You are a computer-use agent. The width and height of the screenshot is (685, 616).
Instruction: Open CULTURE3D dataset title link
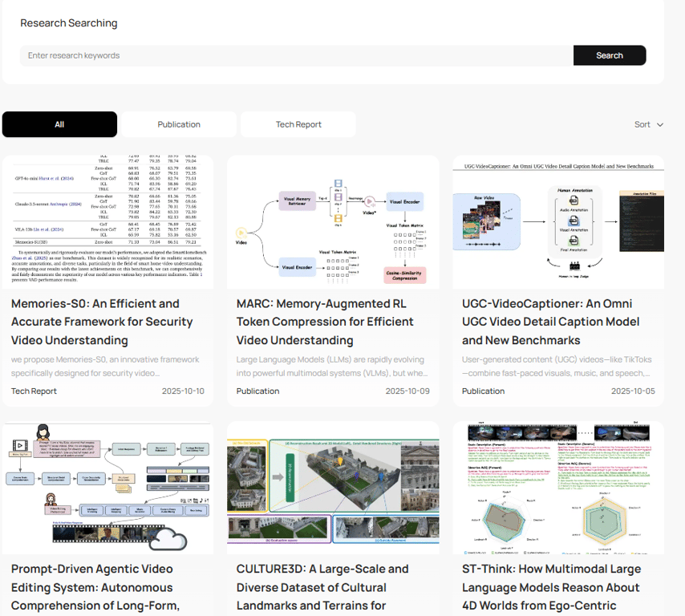(x=322, y=587)
